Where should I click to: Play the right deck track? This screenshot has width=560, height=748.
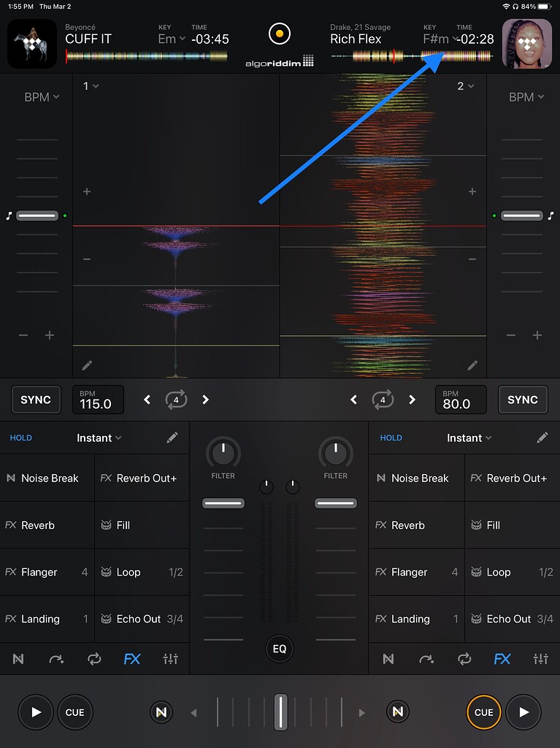pyautogui.click(x=523, y=711)
